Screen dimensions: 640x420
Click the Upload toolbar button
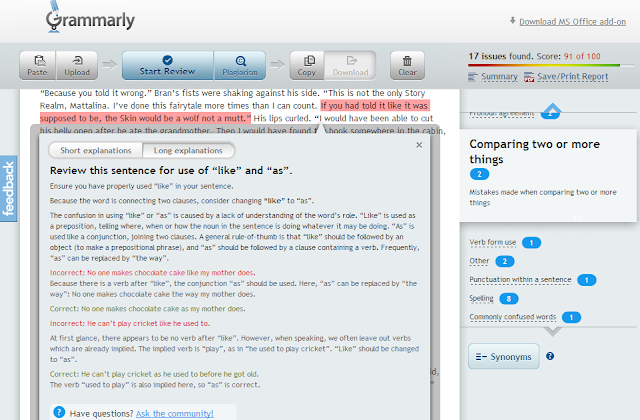(x=77, y=65)
